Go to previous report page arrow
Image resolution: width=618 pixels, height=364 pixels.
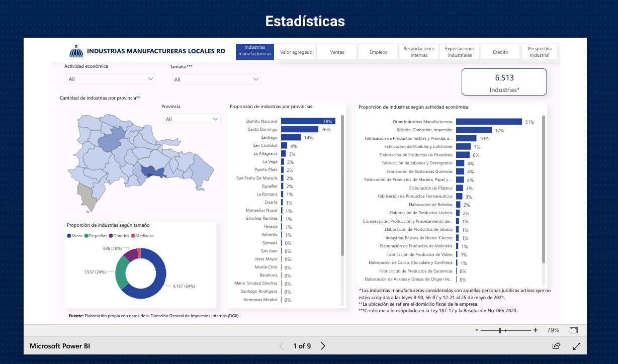coord(281,346)
